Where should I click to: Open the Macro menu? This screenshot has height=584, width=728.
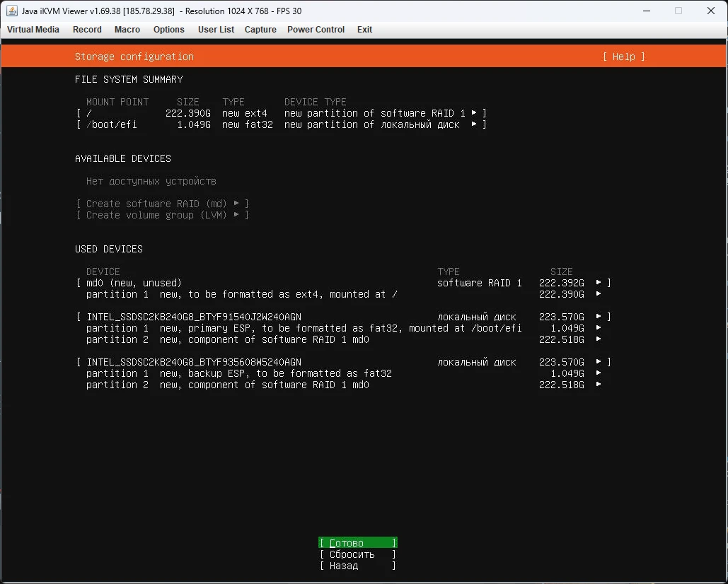127,30
